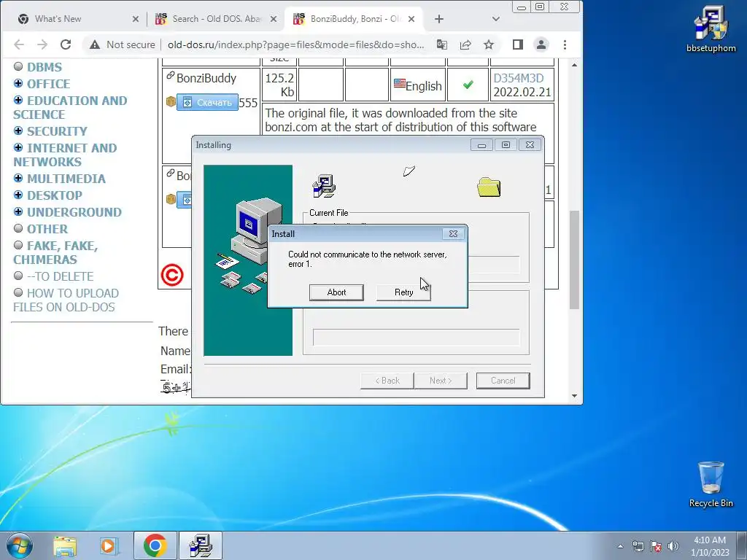Click the overall progress bar in Installing window
The image size is (747, 560).
click(x=416, y=337)
